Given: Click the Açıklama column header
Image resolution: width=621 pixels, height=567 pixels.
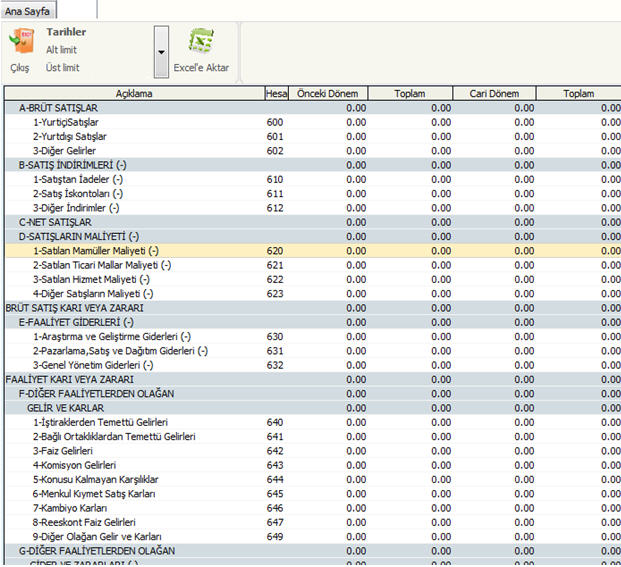Looking at the screenshot, I should 133,94.
